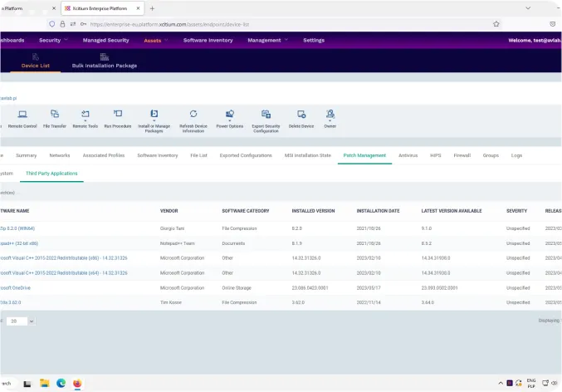This screenshot has height=392, width=562.
Task: Bookmark this page with the star
Action: (x=496, y=24)
